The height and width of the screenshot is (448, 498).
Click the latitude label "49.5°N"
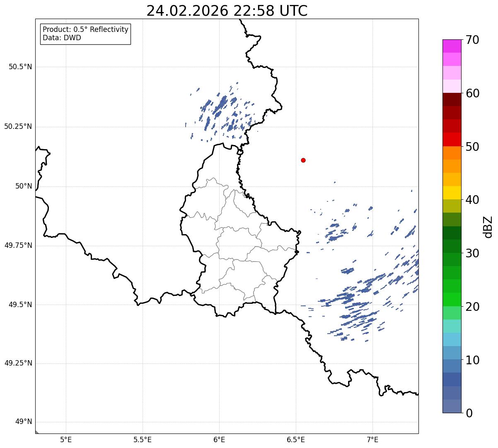[x=20, y=305]
